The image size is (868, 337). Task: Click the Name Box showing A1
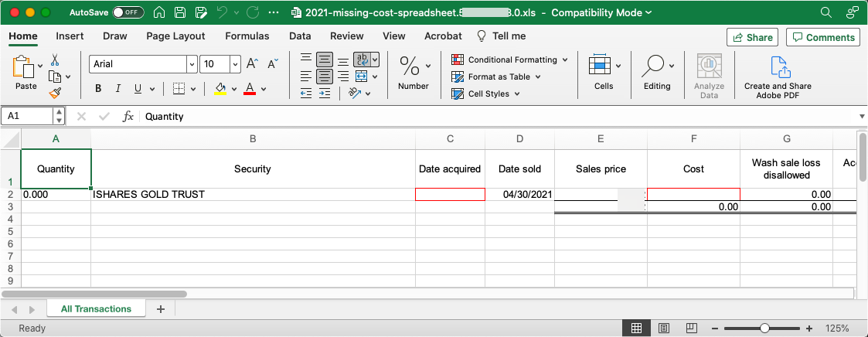(27, 116)
